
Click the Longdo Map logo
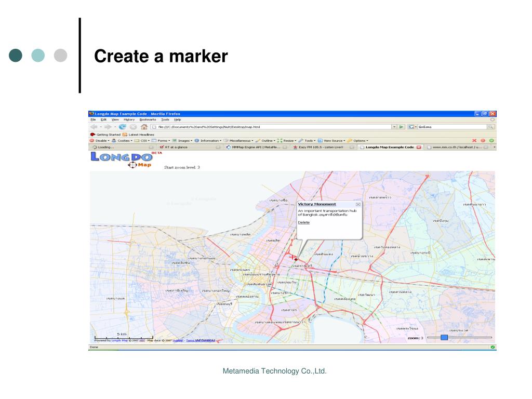click(126, 159)
